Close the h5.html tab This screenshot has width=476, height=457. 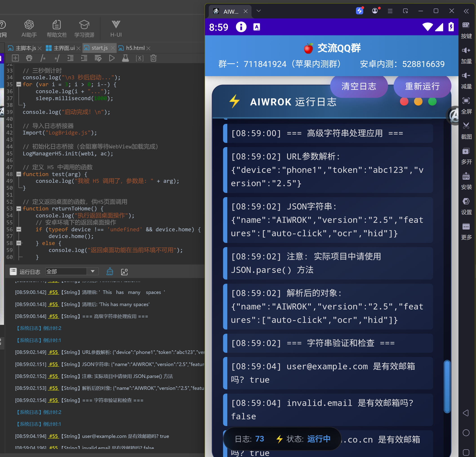click(x=149, y=48)
